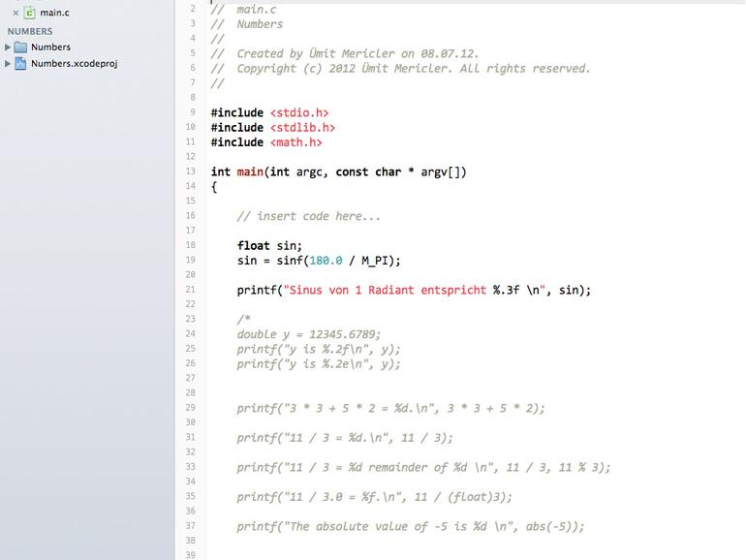746x560 pixels.
Task: Click the '11 / 3.0 = %f' printf line
Action: point(374,497)
